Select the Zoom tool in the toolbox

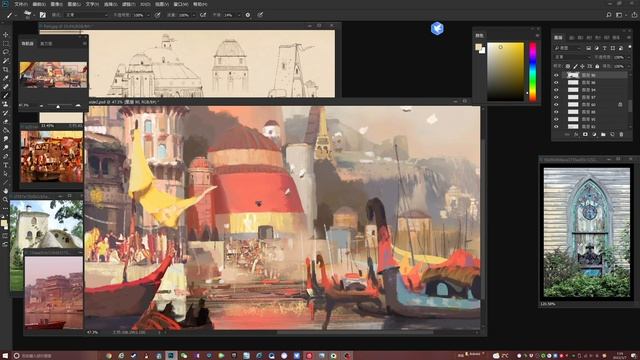[6, 199]
